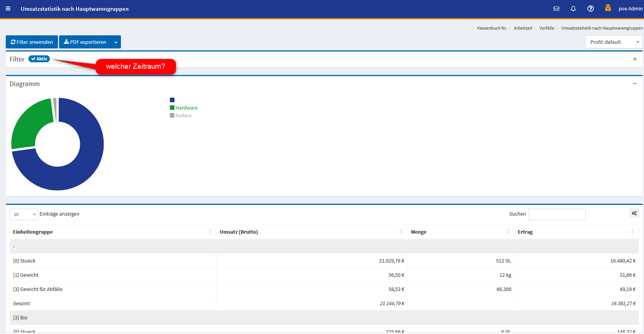Click the blue legend color swatch
Screen dimensions: 644x334
pos(172,100)
